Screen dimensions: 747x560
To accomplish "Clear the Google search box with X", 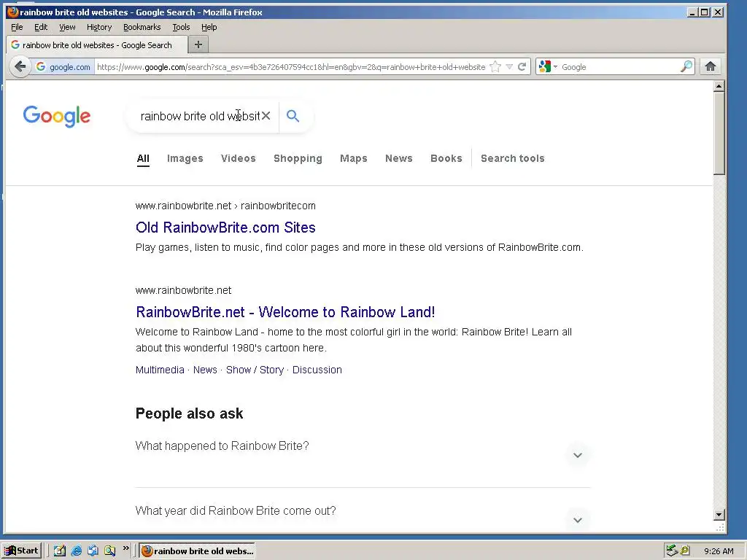I will point(266,116).
